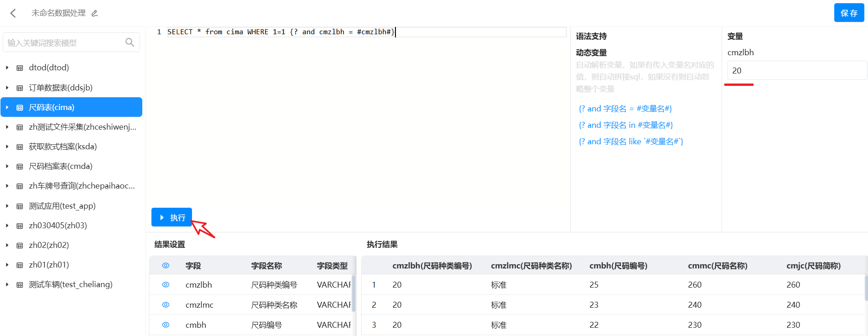
Task: Select 测试应用(test_app) in model list
Action: pyautogui.click(x=62, y=206)
